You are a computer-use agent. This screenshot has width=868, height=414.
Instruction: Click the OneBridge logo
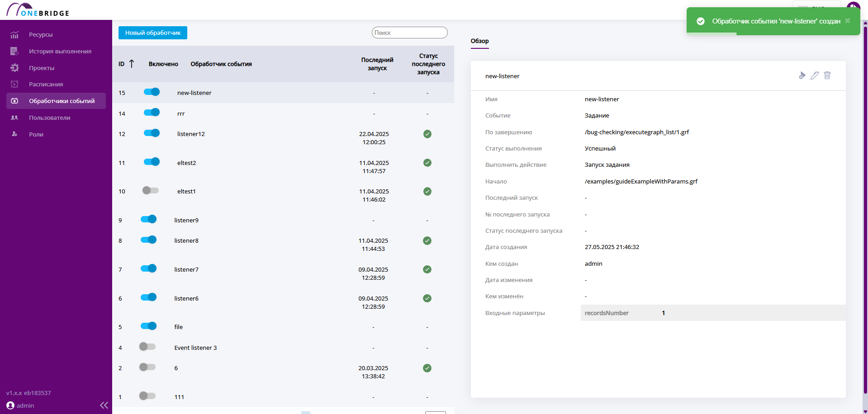(x=38, y=9)
